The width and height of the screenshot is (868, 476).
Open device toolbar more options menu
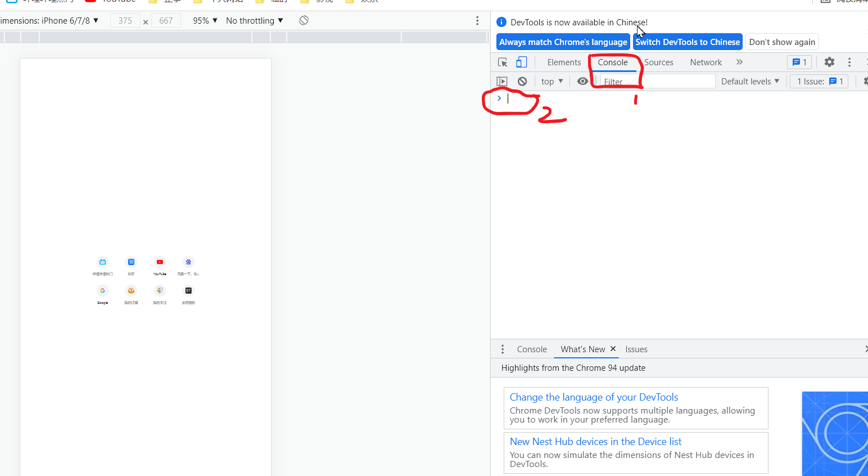coord(477,21)
